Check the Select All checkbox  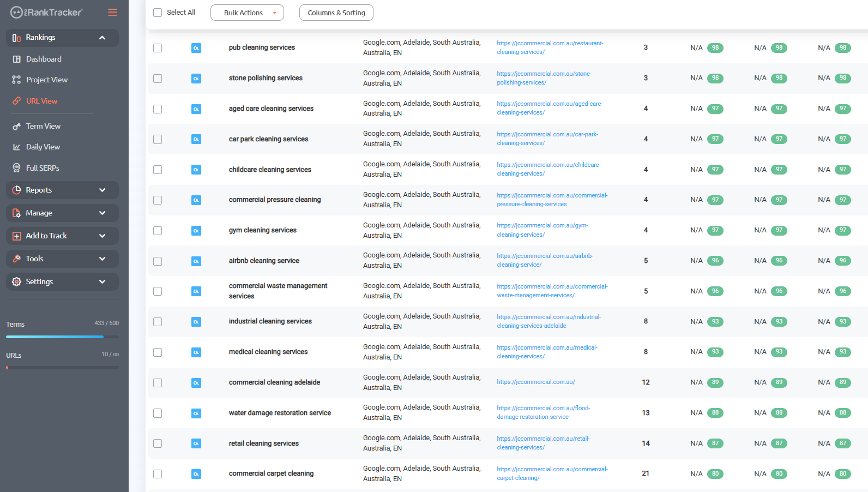tap(158, 13)
